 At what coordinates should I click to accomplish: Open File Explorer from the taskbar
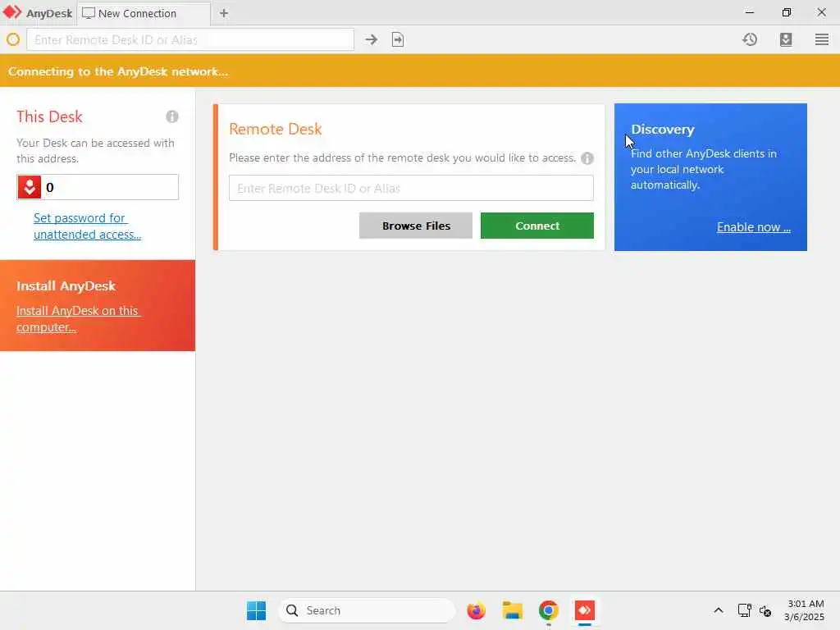(512, 610)
